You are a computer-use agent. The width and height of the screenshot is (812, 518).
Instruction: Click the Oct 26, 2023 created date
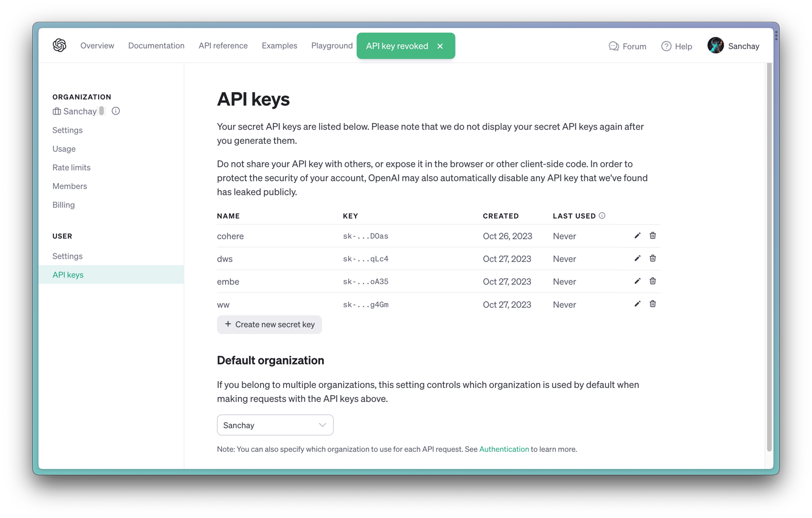(x=508, y=236)
